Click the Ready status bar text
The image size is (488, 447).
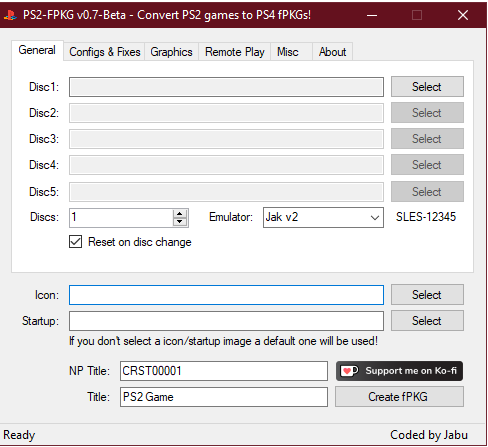(19, 435)
